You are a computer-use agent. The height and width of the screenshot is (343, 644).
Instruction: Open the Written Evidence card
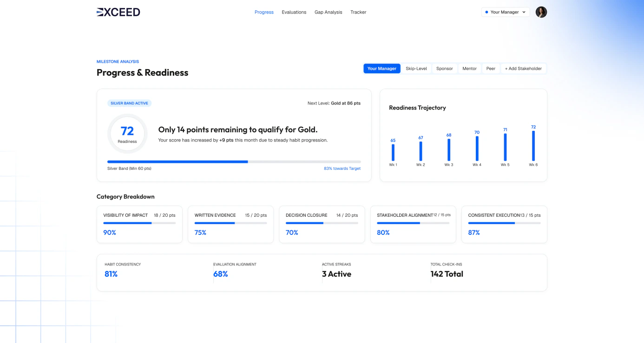230,225
